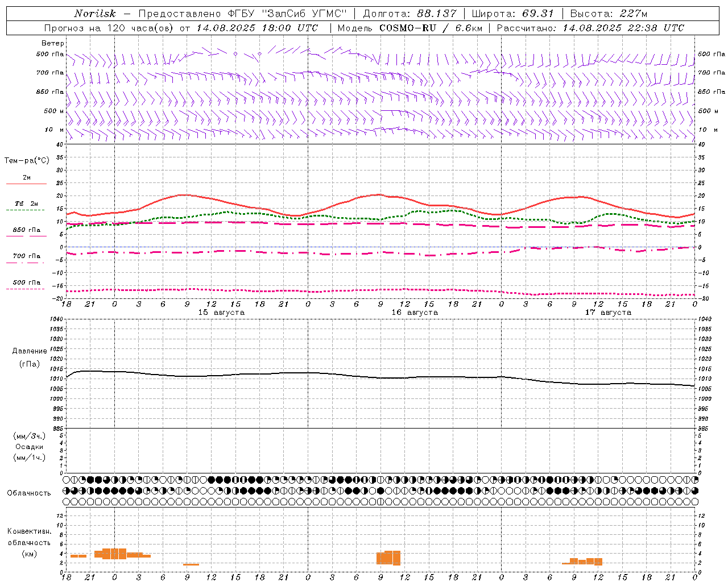Click '500 м' wind level on left axis
This screenshot has width=728, height=582.
point(54,111)
